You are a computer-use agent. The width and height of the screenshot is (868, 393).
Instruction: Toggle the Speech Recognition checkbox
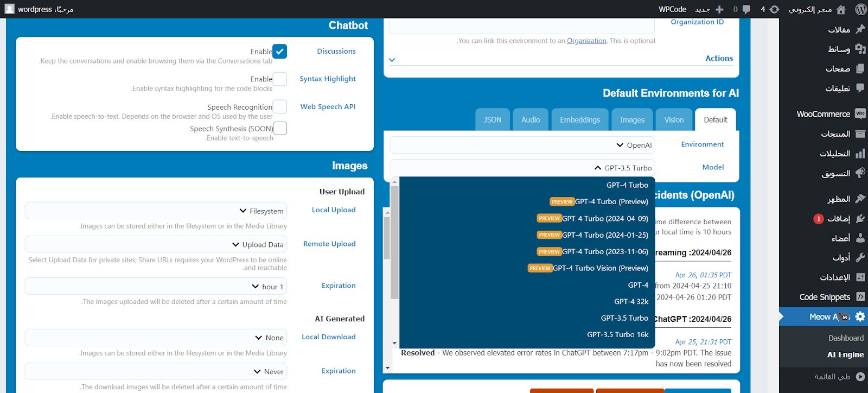(279, 107)
